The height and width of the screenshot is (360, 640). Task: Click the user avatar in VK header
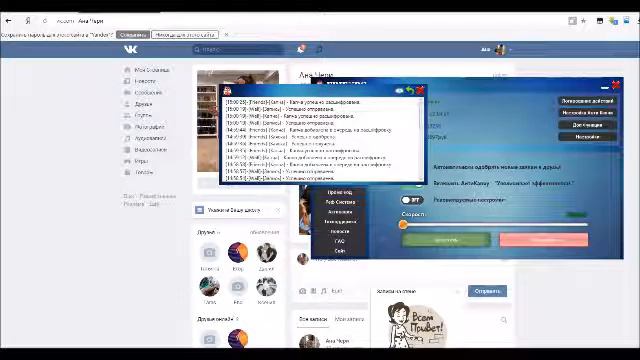[x=500, y=50]
